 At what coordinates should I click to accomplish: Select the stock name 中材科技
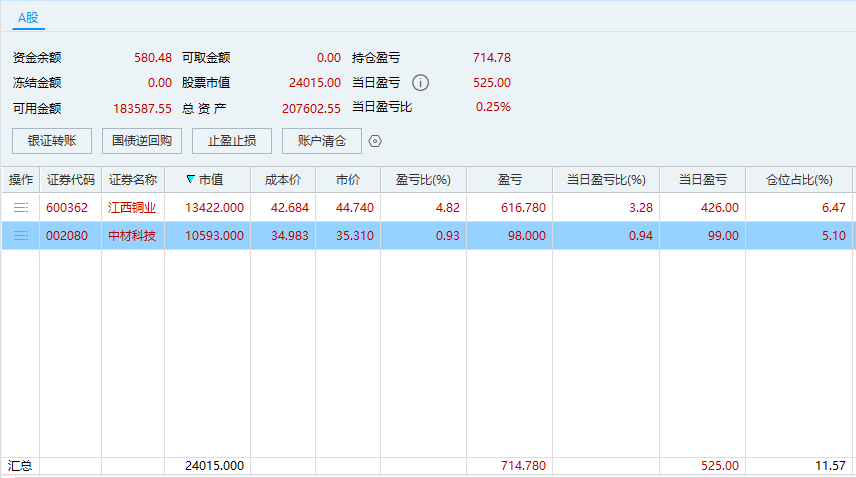click(132, 236)
